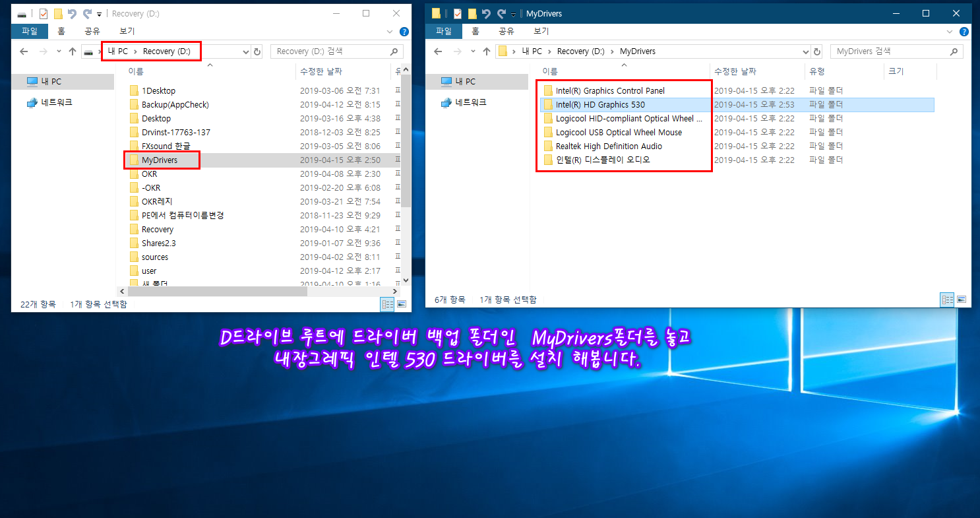Expand address history dropdown in Recovery (D:) window
The width and height of the screenshot is (980, 518).
(x=246, y=51)
